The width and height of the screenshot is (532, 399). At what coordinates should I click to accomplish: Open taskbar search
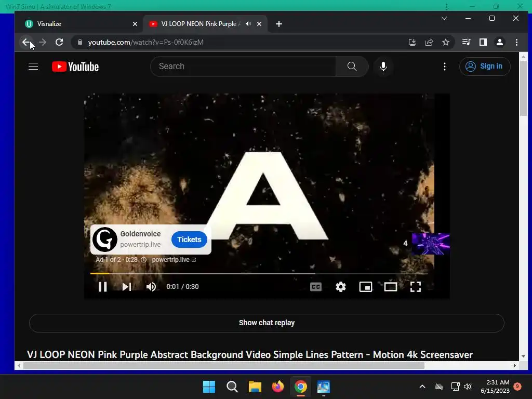[232, 387]
